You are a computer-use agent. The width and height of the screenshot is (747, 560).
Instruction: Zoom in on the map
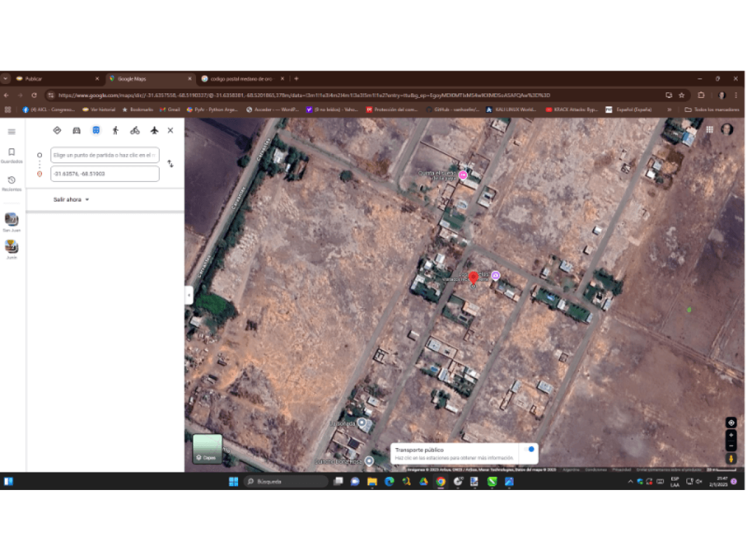coord(731,435)
